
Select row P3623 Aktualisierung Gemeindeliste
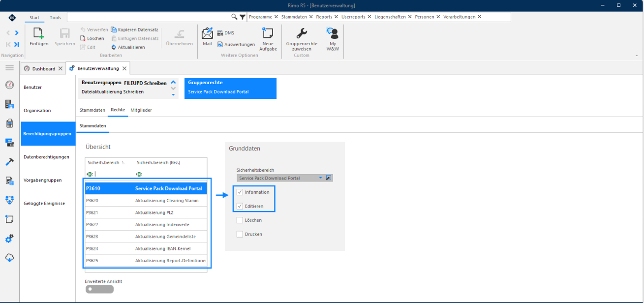[146, 237]
